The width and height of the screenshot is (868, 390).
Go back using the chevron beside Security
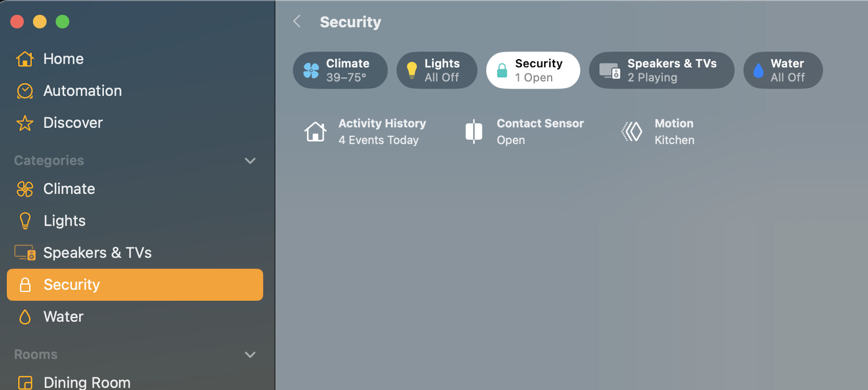pos(297,22)
